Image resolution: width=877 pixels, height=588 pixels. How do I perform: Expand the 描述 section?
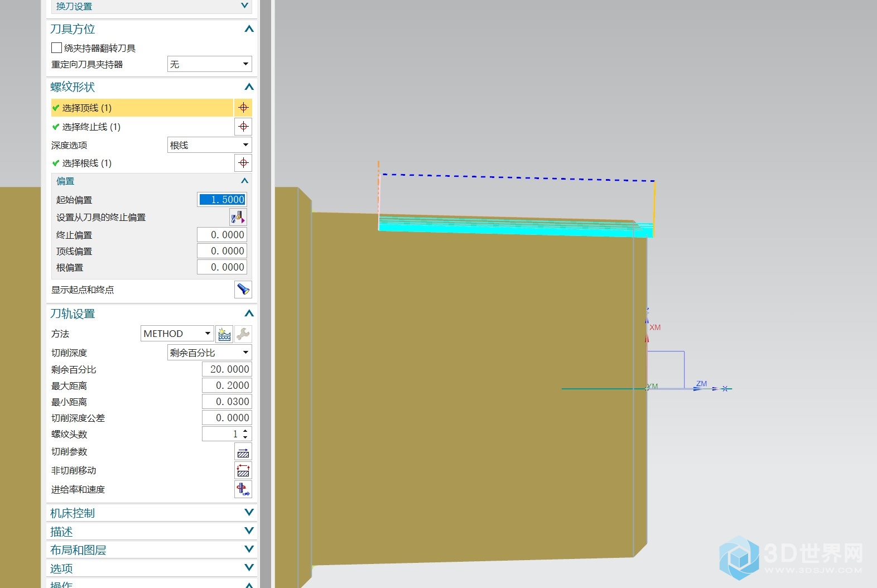click(249, 531)
